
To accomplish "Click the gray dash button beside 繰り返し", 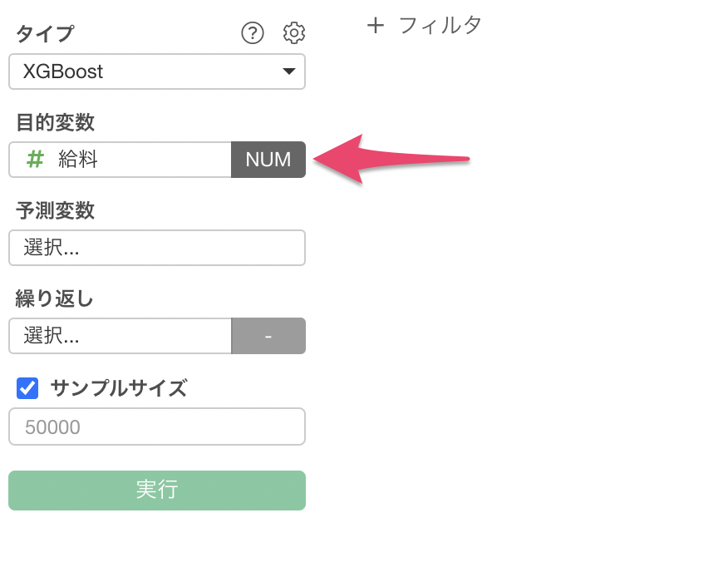I will (268, 336).
